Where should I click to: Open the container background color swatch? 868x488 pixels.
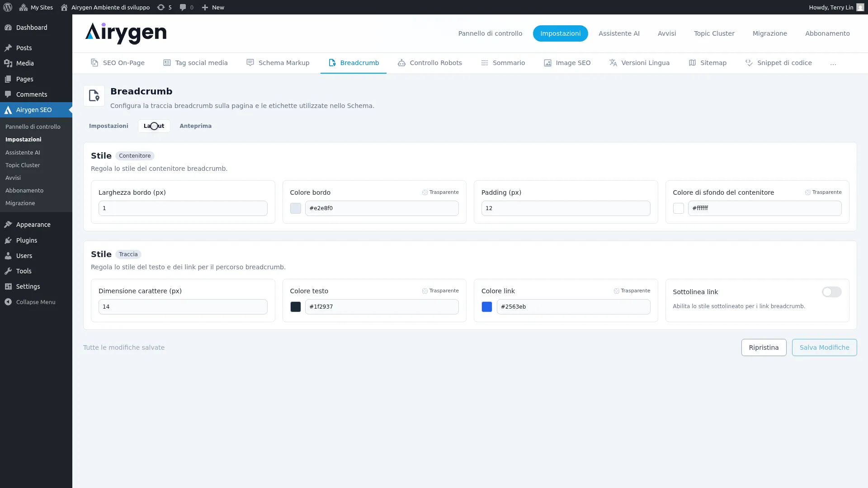(x=679, y=208)
